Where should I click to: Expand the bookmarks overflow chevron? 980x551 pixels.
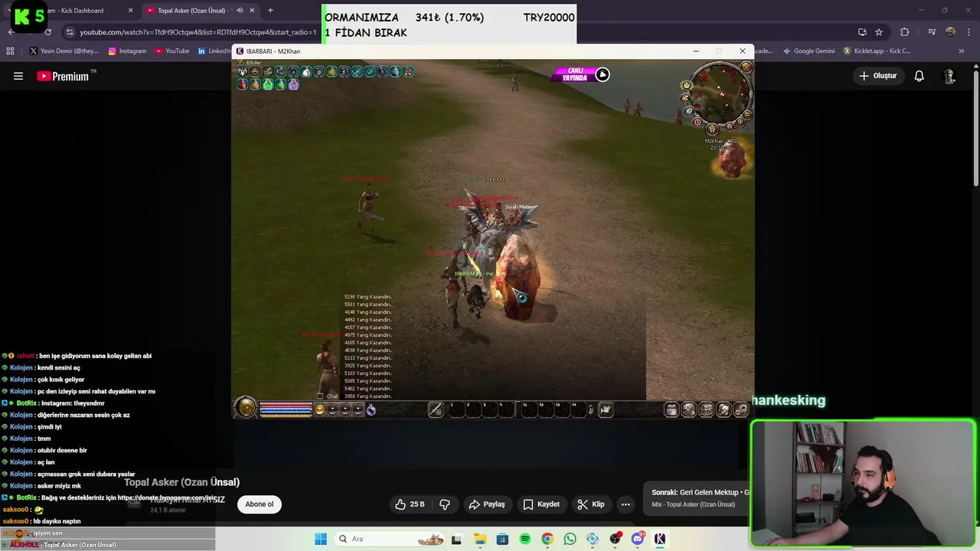[x=962, y=51]
